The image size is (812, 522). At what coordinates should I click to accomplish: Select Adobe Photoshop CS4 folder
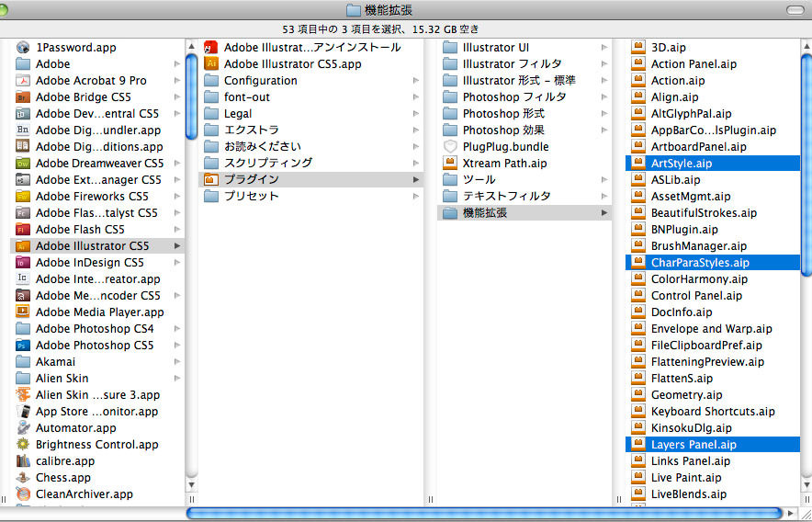[x=97, y=329]
